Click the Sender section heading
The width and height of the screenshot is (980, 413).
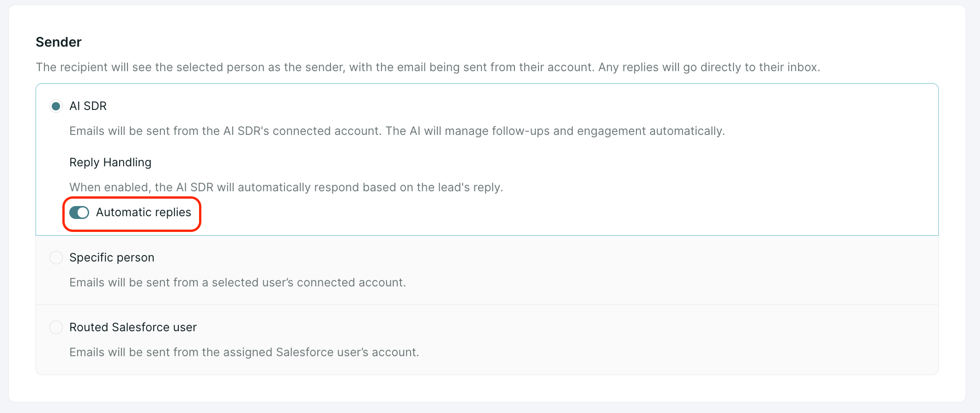coord(59,42)
